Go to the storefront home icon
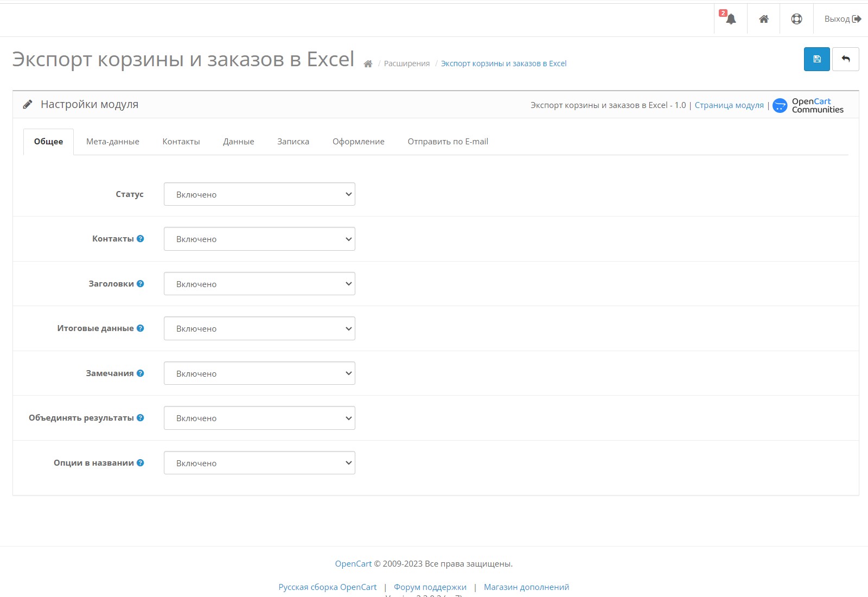This screenshot has width=868, height=597. (764, 19)
